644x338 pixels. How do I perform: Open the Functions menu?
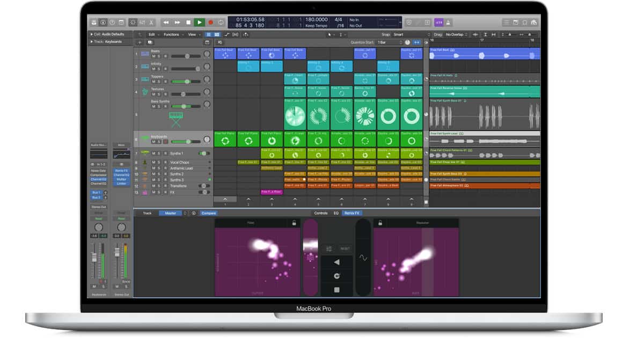[x=173, y=34]
